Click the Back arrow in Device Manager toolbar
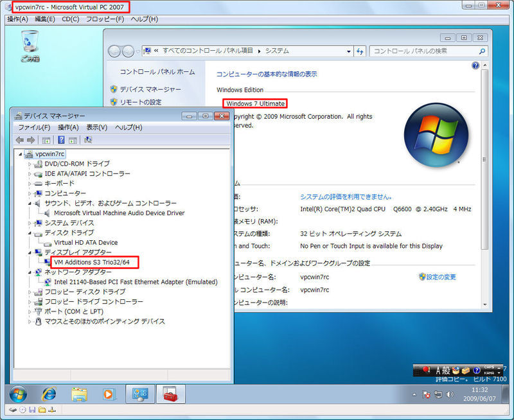This screenshot has width=514, height=420. [x=20, y=140]
